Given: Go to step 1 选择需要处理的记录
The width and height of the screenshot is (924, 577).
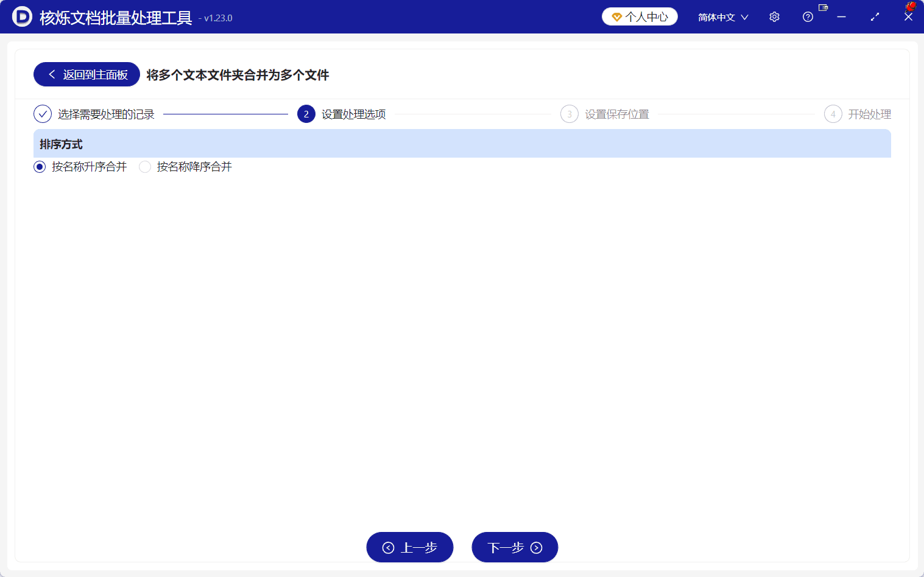Looking at the screenshot, I should (x=94, y=114).
